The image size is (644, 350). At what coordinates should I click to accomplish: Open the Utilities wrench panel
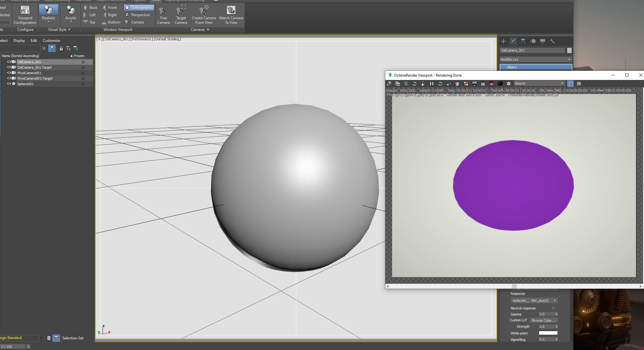[x=552, y=41]
